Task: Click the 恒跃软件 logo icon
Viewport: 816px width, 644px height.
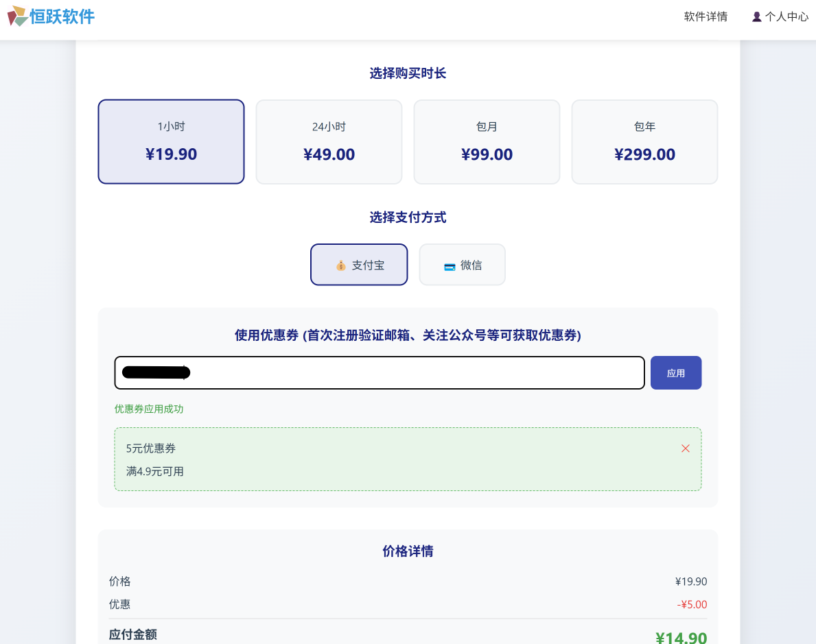Action: coord(17,16)
